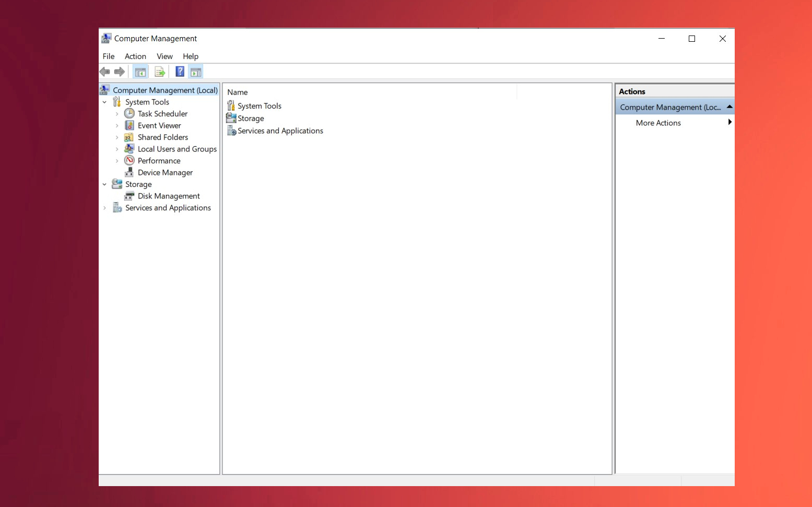This screenshot has width=812, height=507.
Task: Minimize the Computer Management window
Action: tap(662, 39)
